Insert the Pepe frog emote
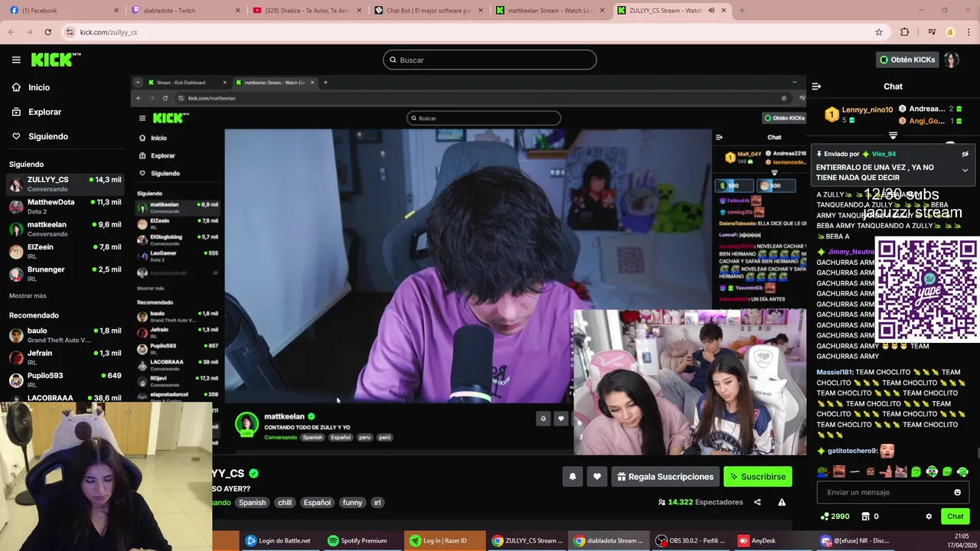Screen dimensions: 980x551 [822, 471]
